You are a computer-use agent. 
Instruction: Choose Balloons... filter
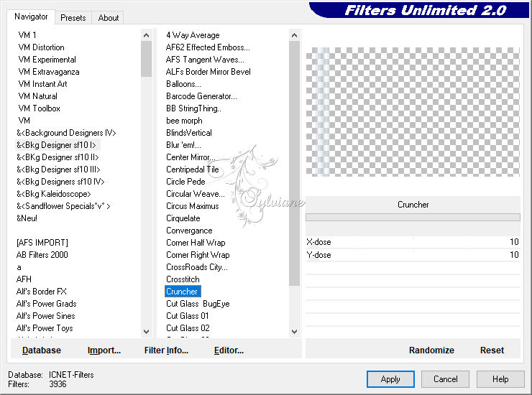click(x=183, y=84)
